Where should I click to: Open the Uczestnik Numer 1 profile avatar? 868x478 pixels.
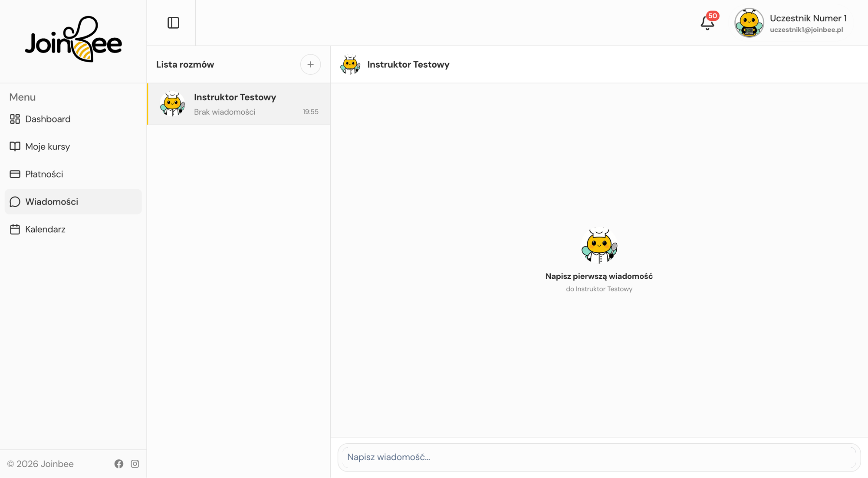point(749,23)
